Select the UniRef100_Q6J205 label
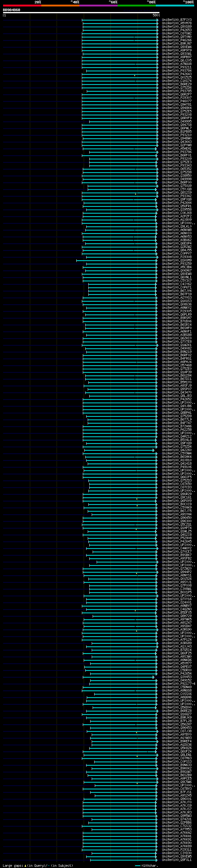 tap(176, 61)
